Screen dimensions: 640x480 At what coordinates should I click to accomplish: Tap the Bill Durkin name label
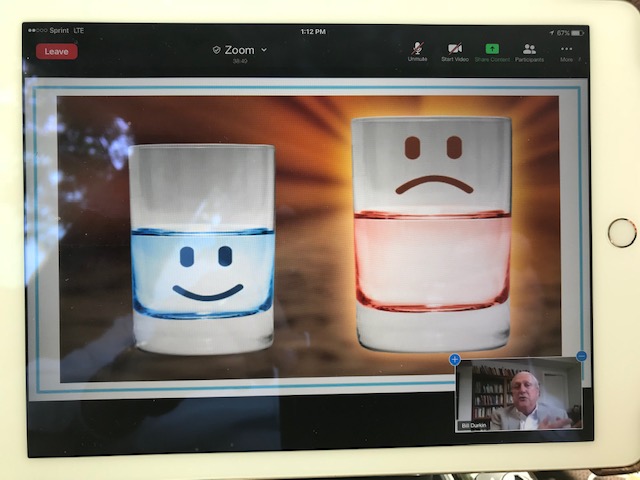(473, 426)
